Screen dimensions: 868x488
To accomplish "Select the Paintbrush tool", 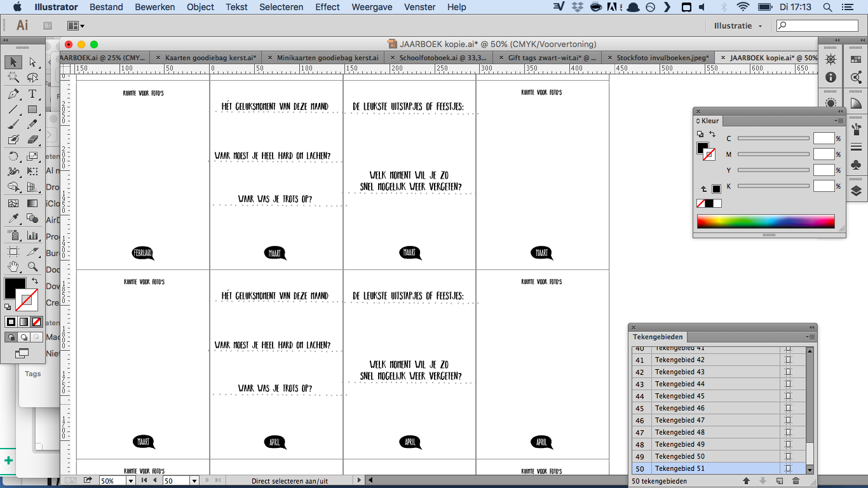I will 13,125.
